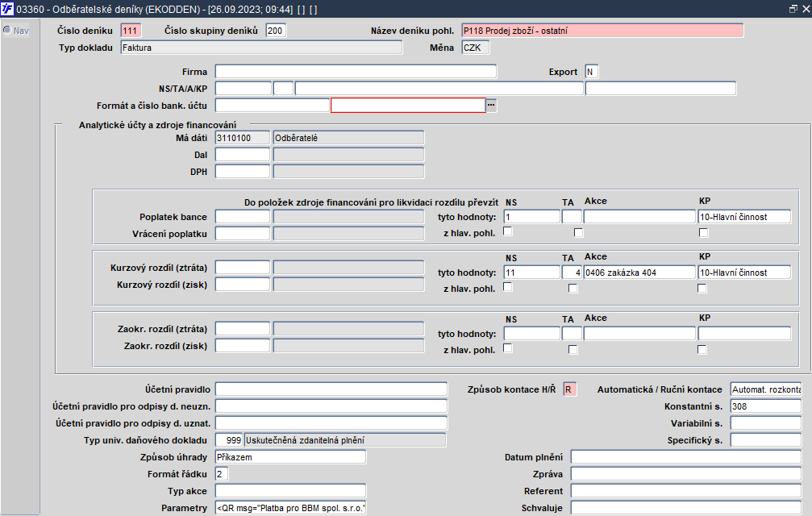Click Číslo skupiny deníků field 200
812x516 pixels.
pos(276,31)
